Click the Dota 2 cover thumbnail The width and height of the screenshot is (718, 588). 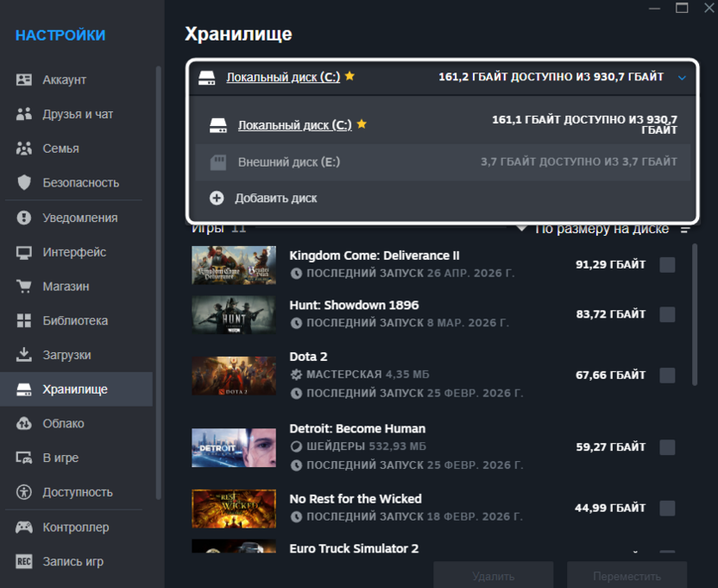point(234,376)
